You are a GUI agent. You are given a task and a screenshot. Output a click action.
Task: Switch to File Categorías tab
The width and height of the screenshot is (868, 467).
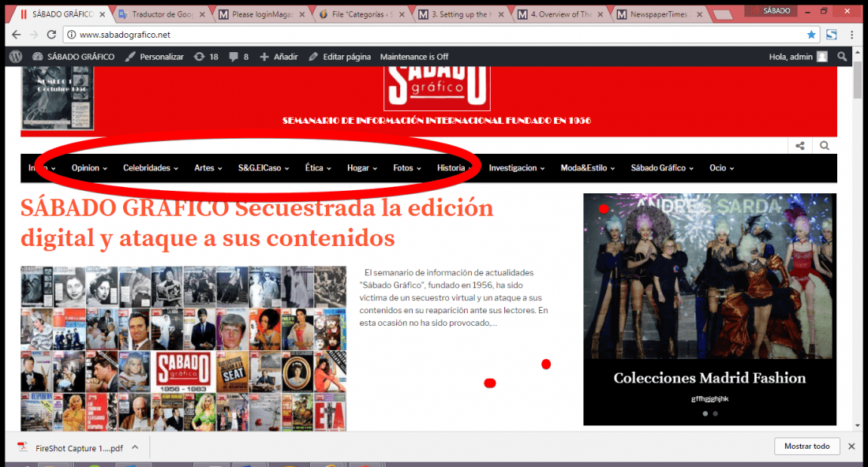(x=361, y=14)
